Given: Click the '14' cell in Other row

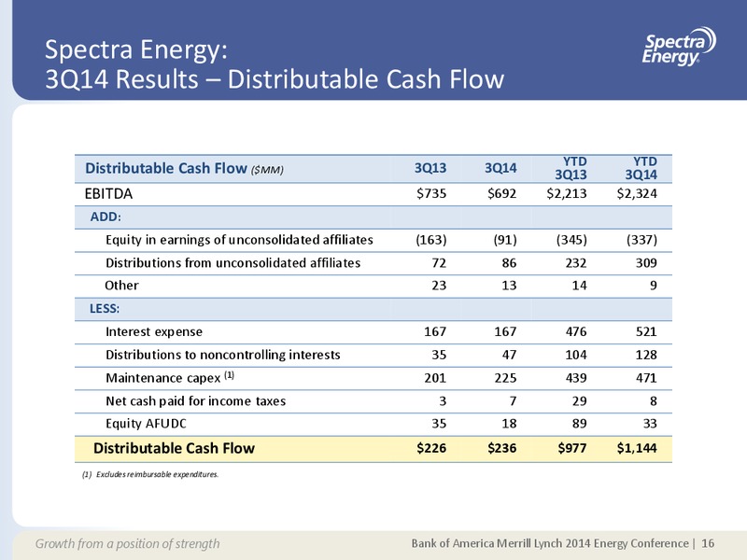Looking at the screenshot, I should [x=579, y=286].
